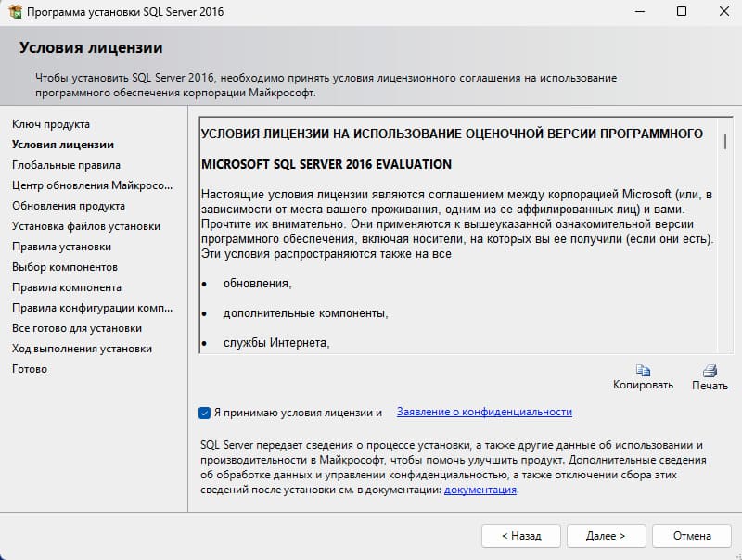The image size is (742, 560).
Task: Click 'Готово' sidebar item
Action: click(30, 369)
